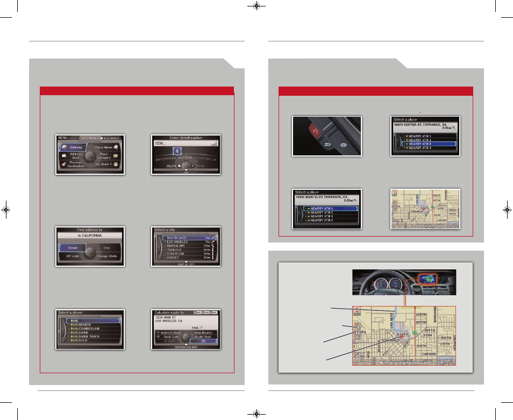Click the OK down arrow on street number screen

tap(186, 170)
